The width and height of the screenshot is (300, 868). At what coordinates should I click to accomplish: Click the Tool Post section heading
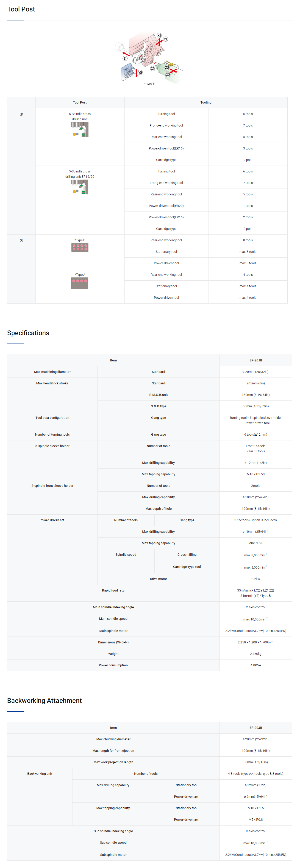[x=21, y=9]
